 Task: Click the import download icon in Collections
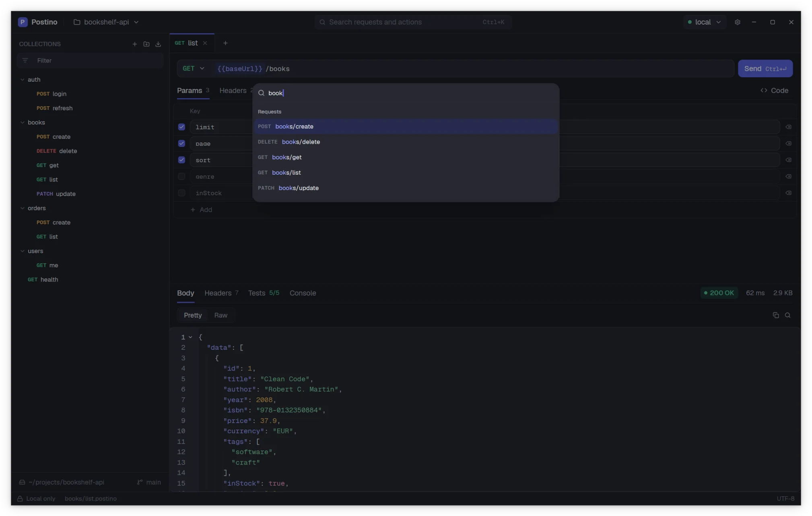click(x=158, y=44)
